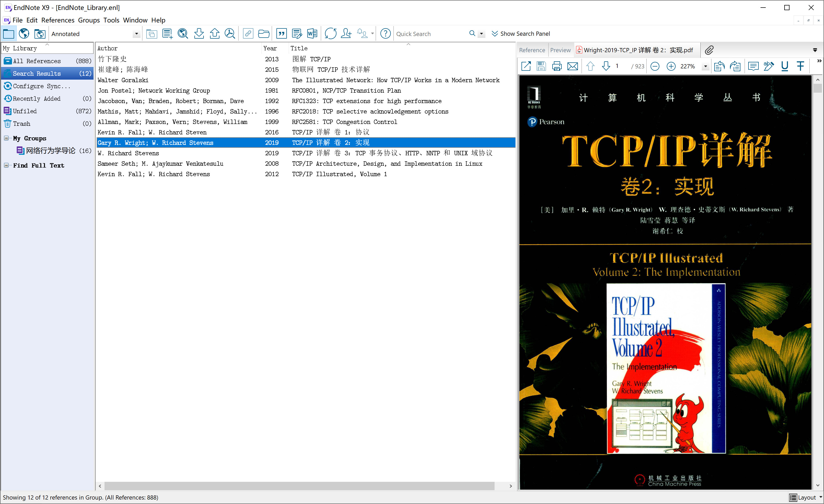This screenshot has width=824, height=504.
Task: Open the Annotated output style dropdown
Action: click(x=136, y=34)
